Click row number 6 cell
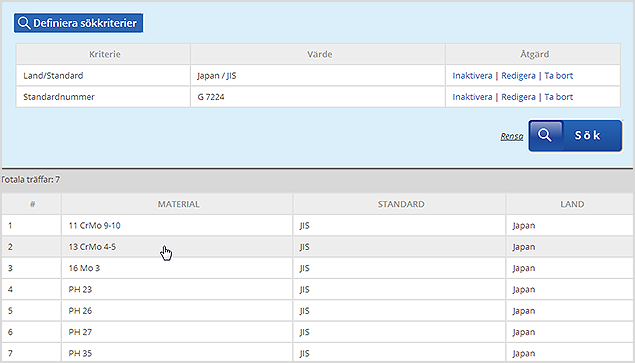 point(32,332)
